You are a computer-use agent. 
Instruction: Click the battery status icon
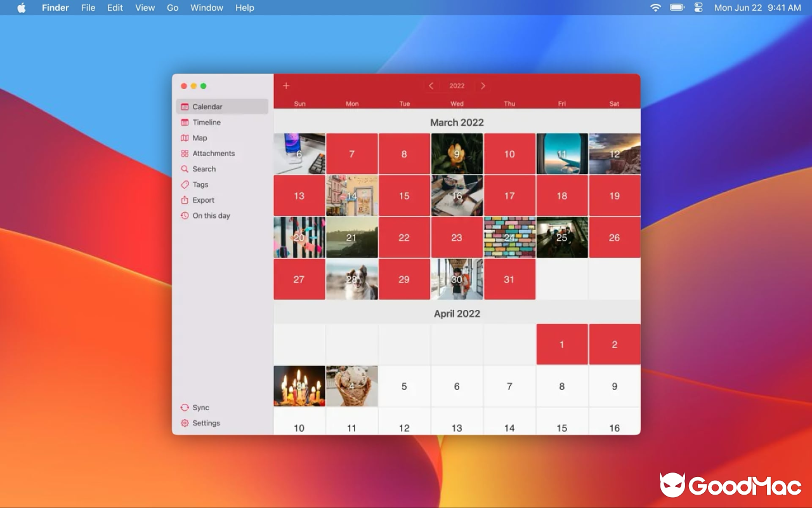pyautogui.click(x=677, y=8)
